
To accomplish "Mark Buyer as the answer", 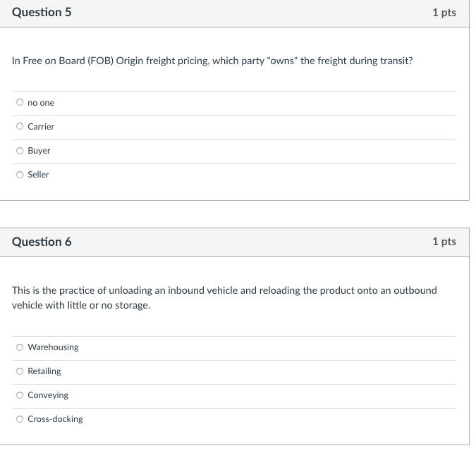I will pyautogui.click(x=20, y=151).
